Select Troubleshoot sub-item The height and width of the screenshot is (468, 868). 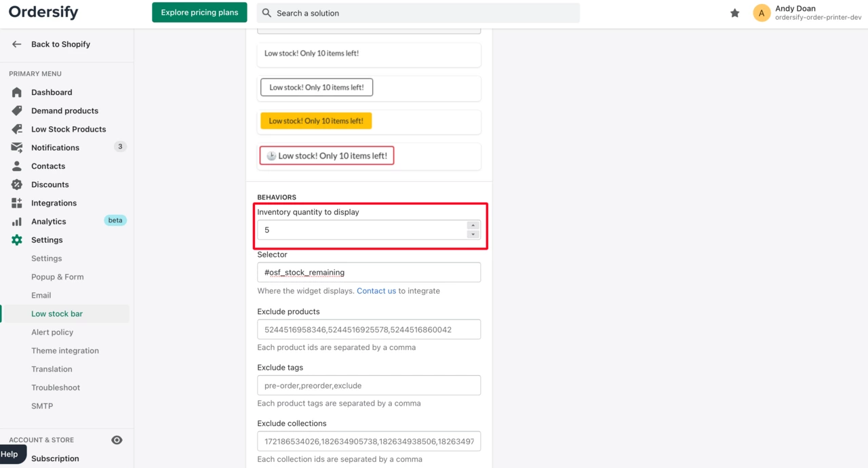pyautogui.click(x=56, y=387)
